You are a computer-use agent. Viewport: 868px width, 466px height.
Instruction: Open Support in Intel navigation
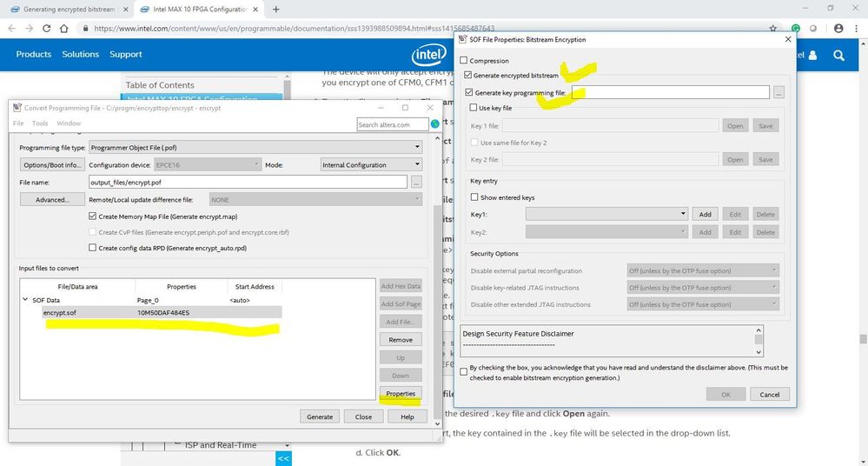point(126,54)
